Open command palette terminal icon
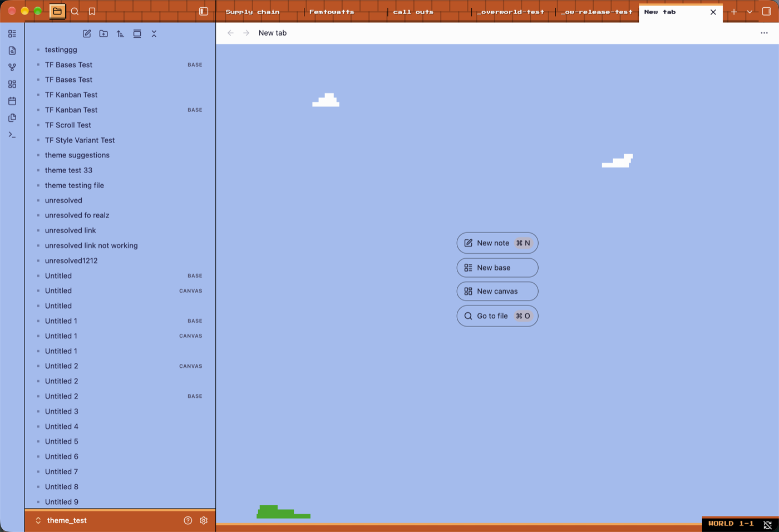 click(12, 135)
